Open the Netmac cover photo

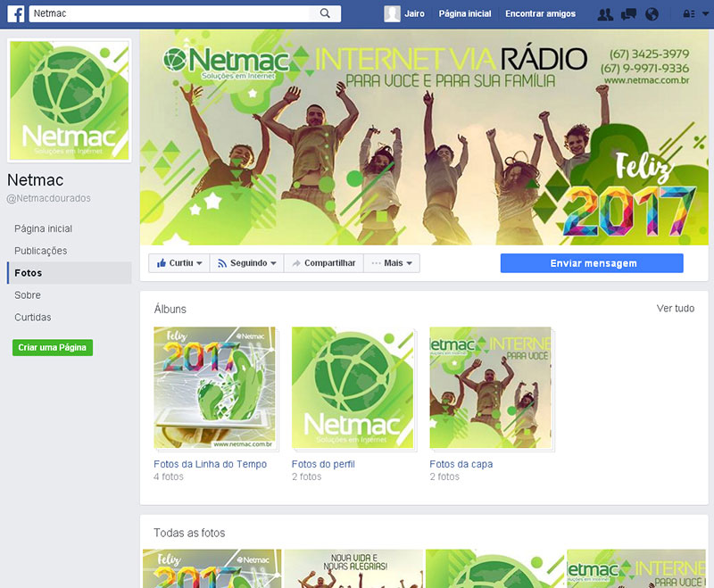[x=424, y=137]
